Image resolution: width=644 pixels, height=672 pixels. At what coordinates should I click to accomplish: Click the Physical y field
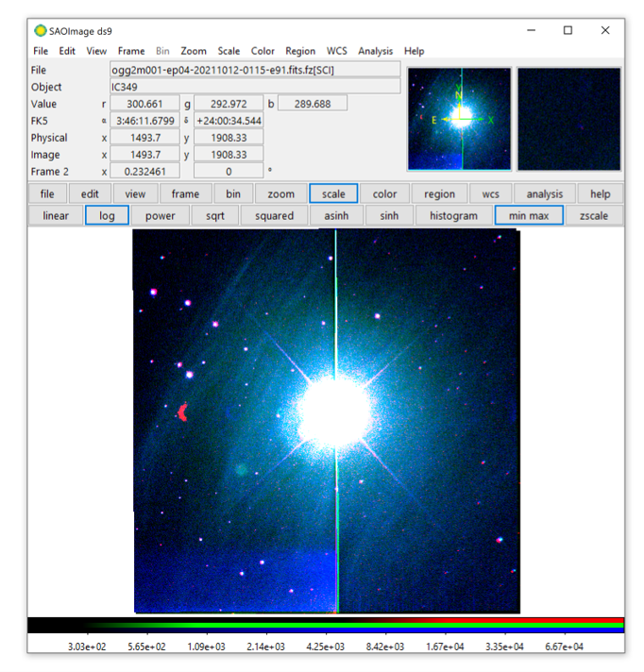[229, 137]
